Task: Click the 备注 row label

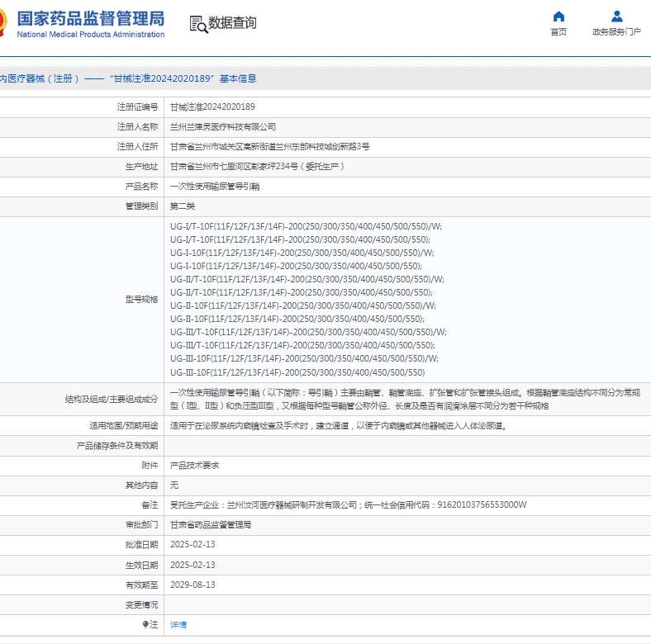Action: (x=150, y=505)
